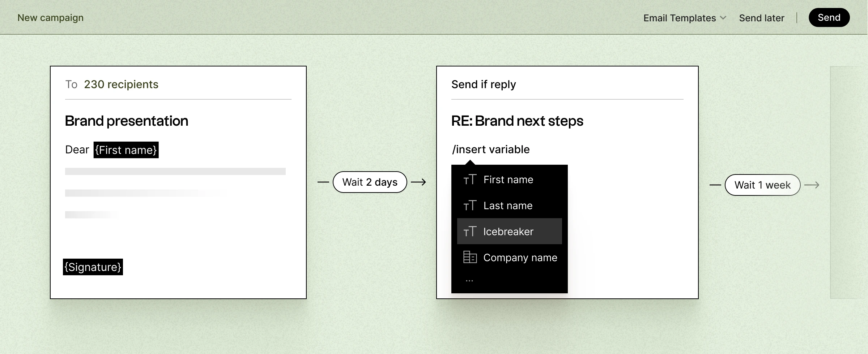The height and width of the screenshot is (354, 868).
Task: Click the arrow after Wait 1 week
Action: click(812, 185)
